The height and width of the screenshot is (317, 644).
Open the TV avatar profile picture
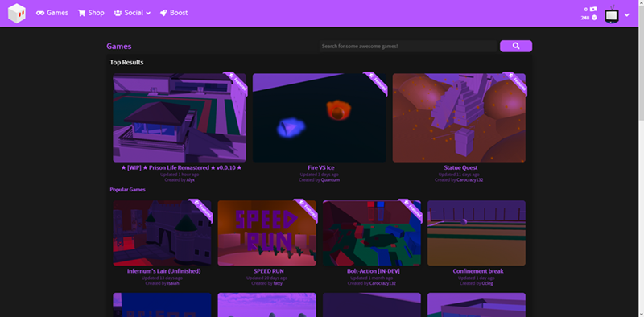[612, 14]
